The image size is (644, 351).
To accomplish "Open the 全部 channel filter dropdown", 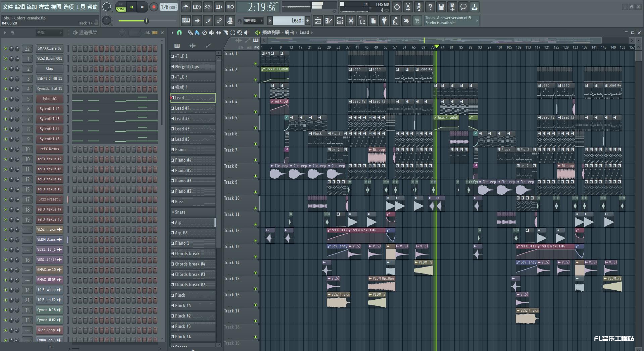I will point(49,33).
